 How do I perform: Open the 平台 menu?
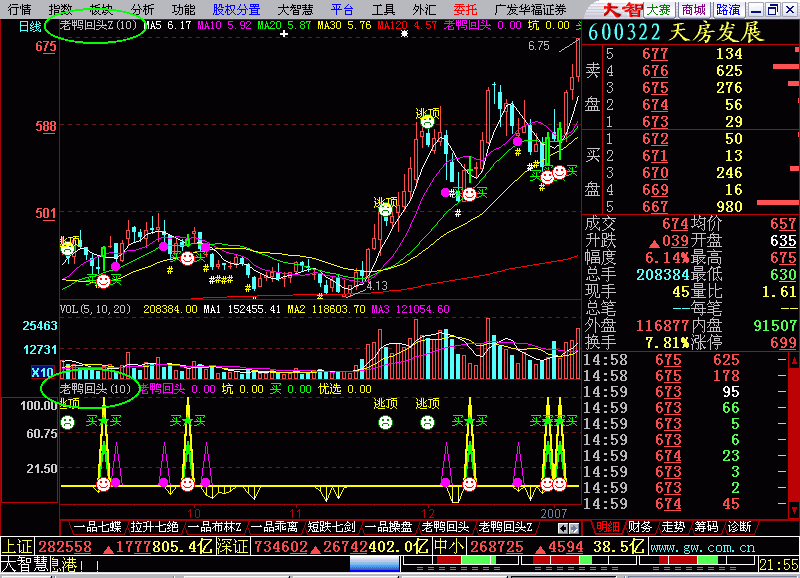(x=342, y=9)
